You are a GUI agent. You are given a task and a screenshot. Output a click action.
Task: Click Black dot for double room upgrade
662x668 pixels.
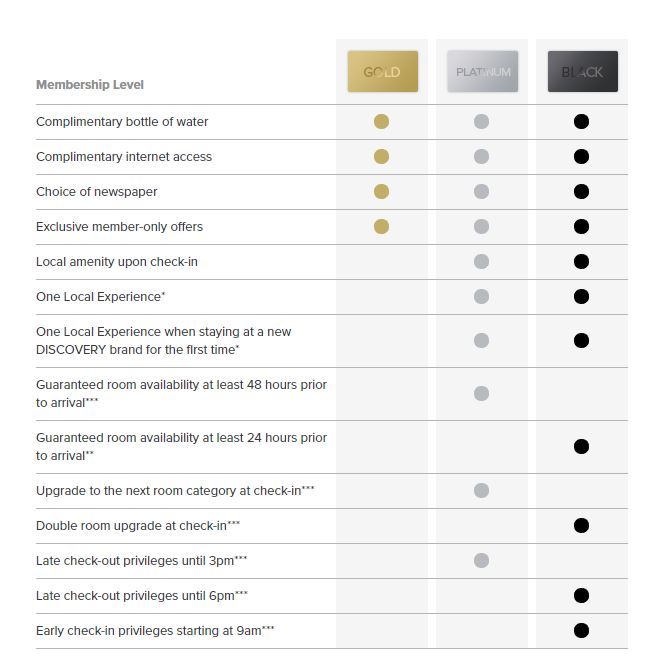click(x=581, y=526)
